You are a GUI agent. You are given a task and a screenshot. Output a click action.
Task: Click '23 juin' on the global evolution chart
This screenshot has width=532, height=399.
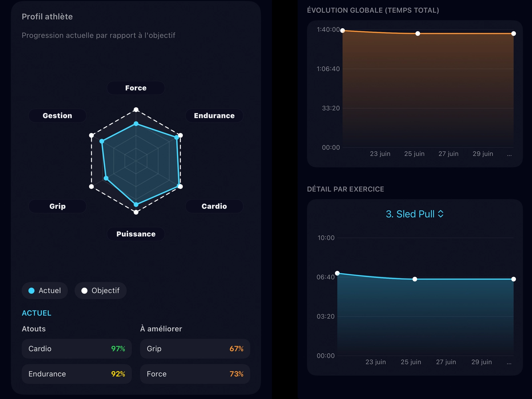coord(380,154)
